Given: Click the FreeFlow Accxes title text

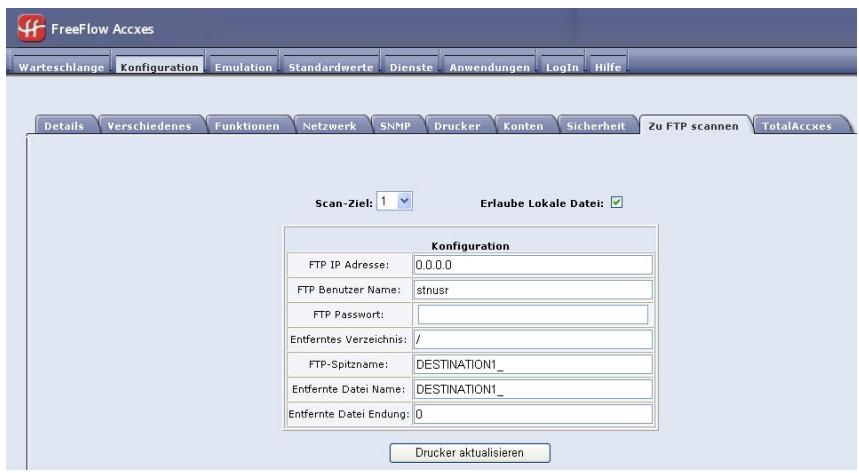Looking at the screenshot, I should coord(102,29).
